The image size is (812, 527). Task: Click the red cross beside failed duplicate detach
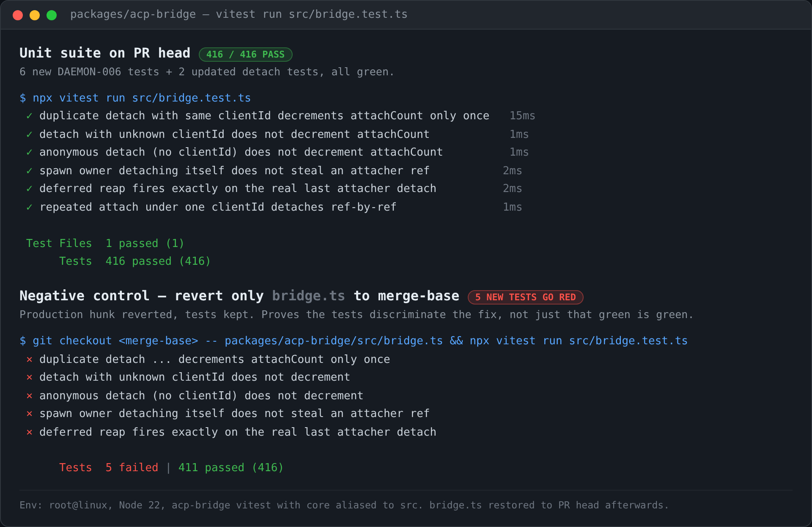coord(29,360)
